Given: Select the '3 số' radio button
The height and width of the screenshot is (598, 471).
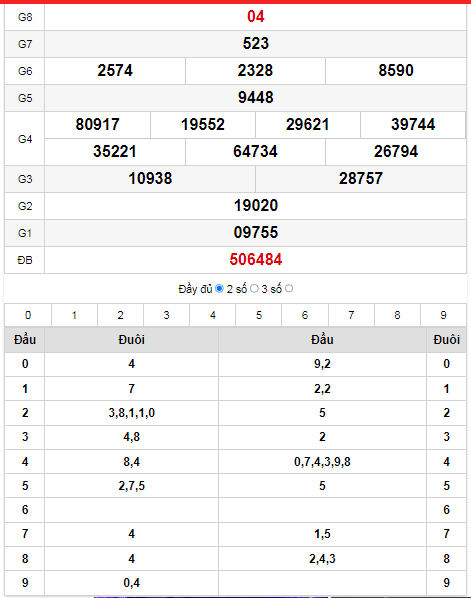Looking at the screenshot, I should point(289,289).
